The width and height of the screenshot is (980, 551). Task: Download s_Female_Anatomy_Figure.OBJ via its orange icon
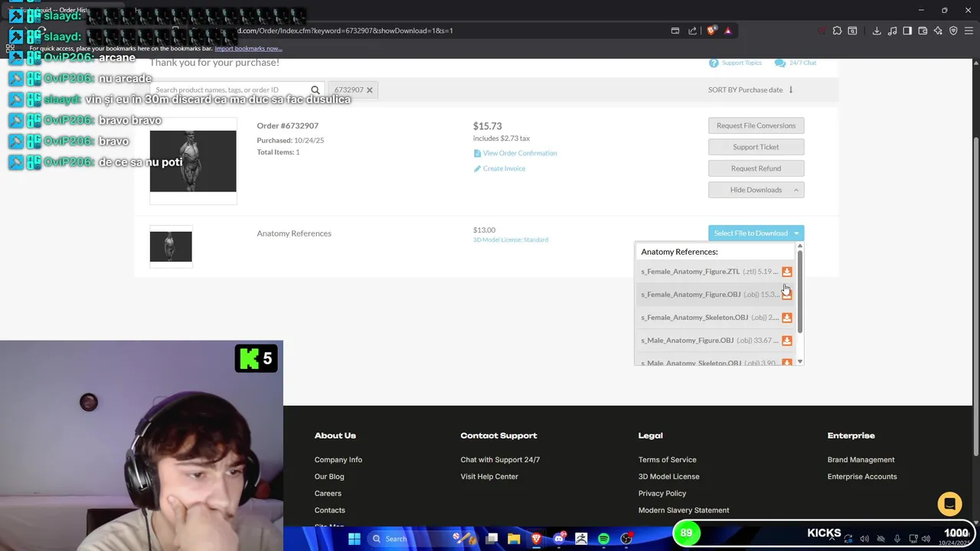click(x=786, y=295)
